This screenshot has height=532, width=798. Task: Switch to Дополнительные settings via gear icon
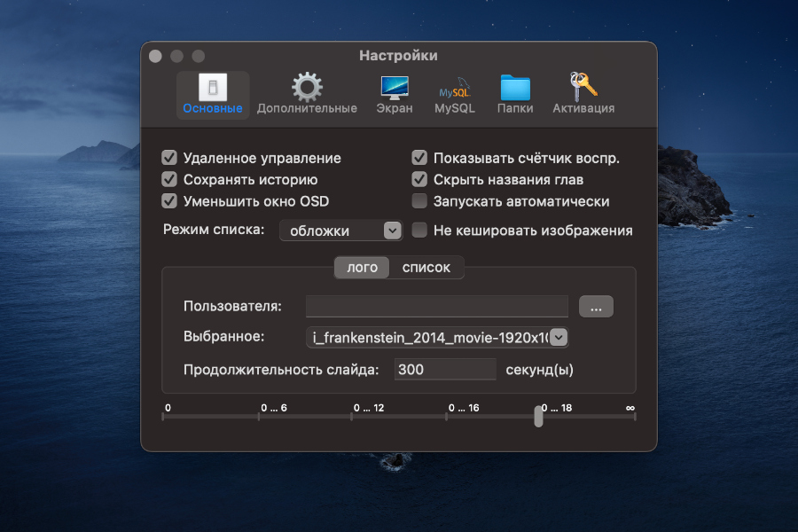(x=305, y=89)
